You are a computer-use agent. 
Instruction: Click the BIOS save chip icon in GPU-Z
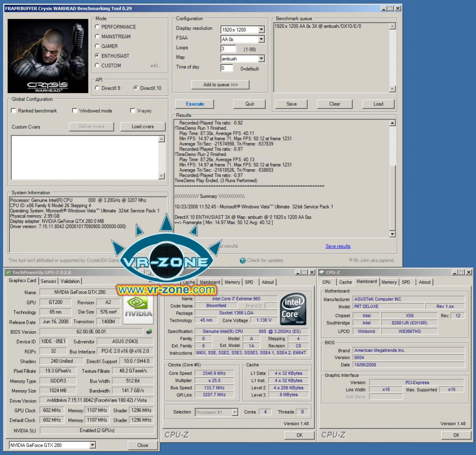[x=149, y=331]
